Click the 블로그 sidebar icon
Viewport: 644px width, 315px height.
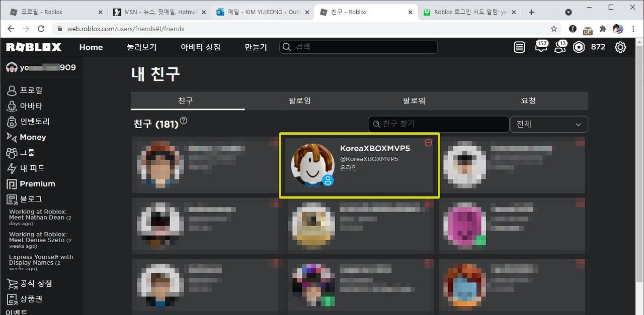(12, 199)
